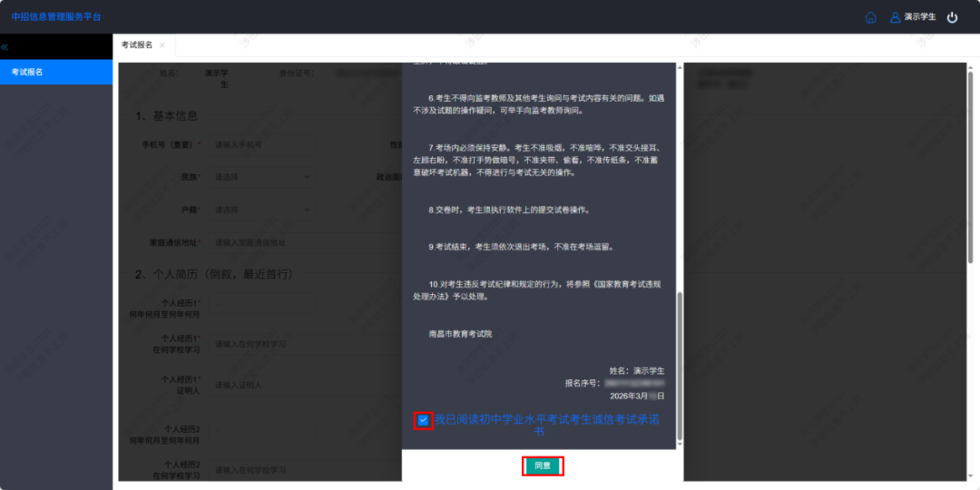Click the power logout icon

tap(952, 17)
